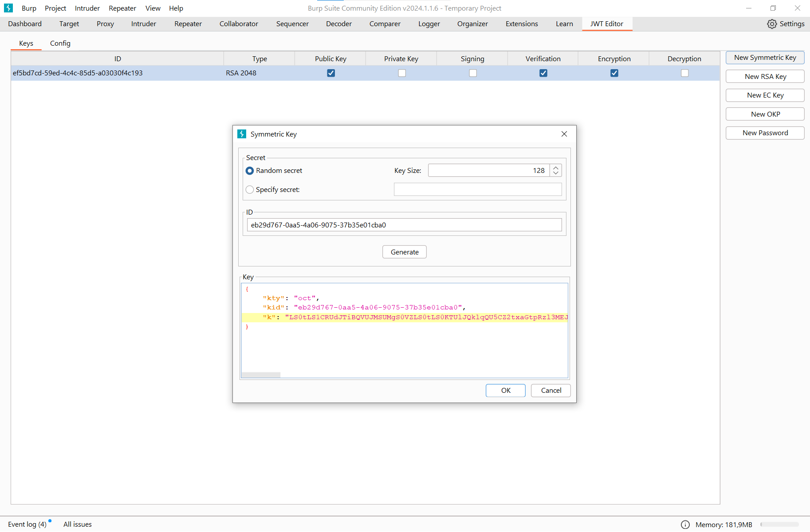Open Settings via the gear icon
810x532 pixels.
[772, 24]
